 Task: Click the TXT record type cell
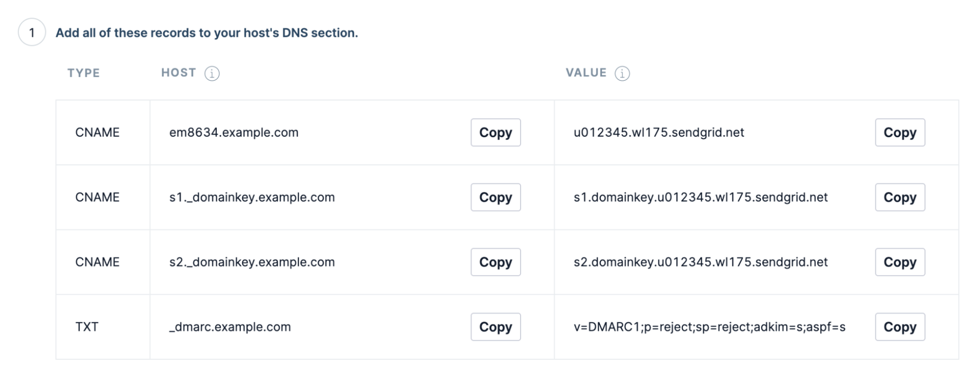87,327
